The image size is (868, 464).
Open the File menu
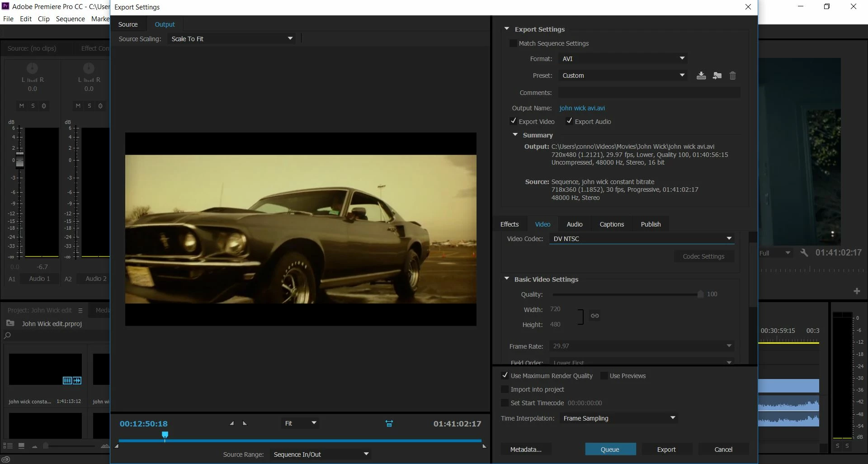point(8,19)
